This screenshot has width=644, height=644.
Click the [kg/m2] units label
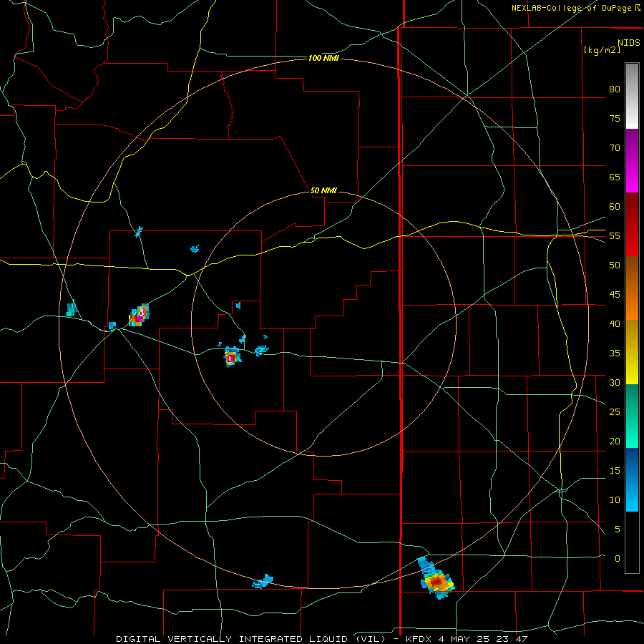[602, 50]
